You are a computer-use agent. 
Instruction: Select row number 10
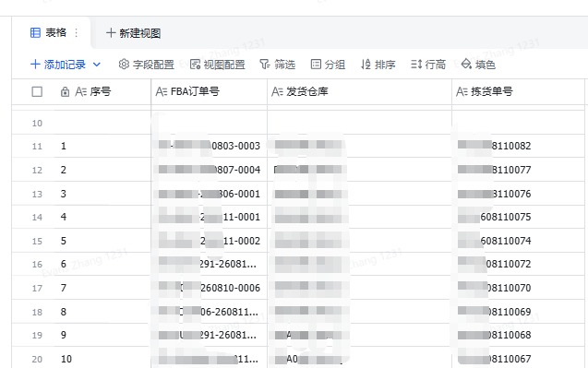pyautogui.click(x=37, y=124)
